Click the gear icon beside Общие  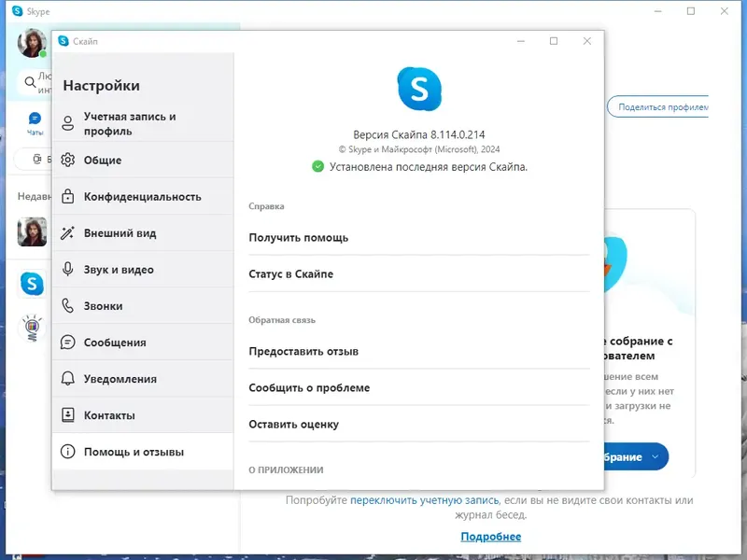(67, 160)
